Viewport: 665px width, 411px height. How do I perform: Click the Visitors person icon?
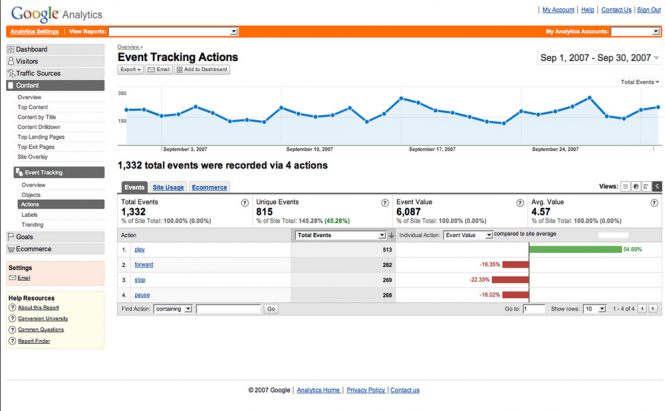tap(11, 61)
